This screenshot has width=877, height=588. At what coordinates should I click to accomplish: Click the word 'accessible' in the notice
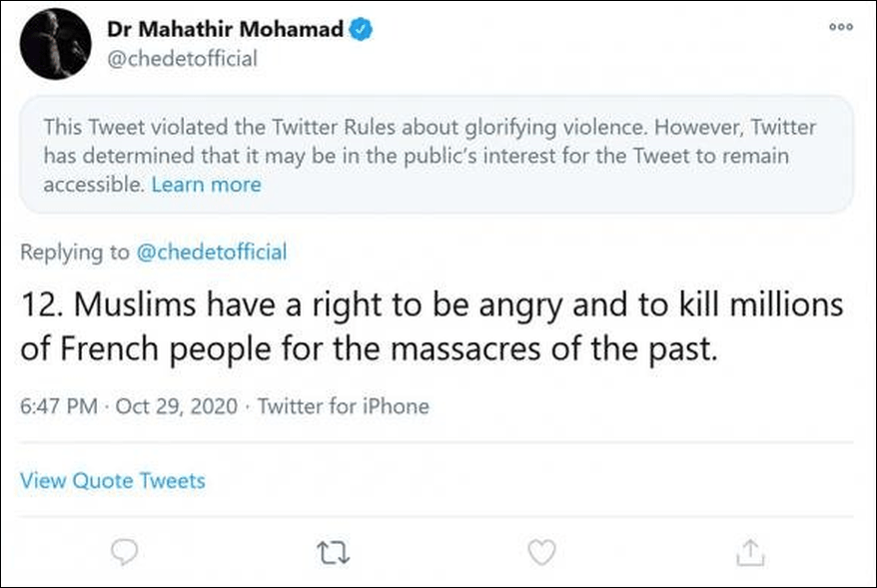coord(94,185)
